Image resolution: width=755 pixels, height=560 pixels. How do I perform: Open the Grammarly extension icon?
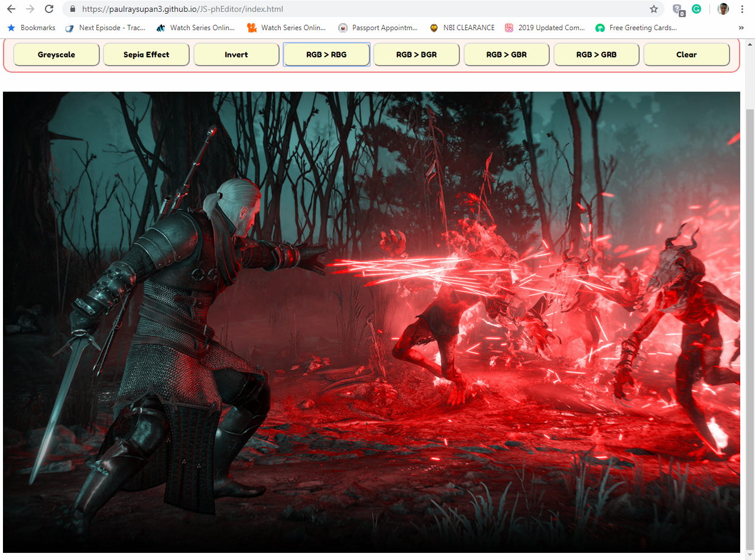pos(696,9)
